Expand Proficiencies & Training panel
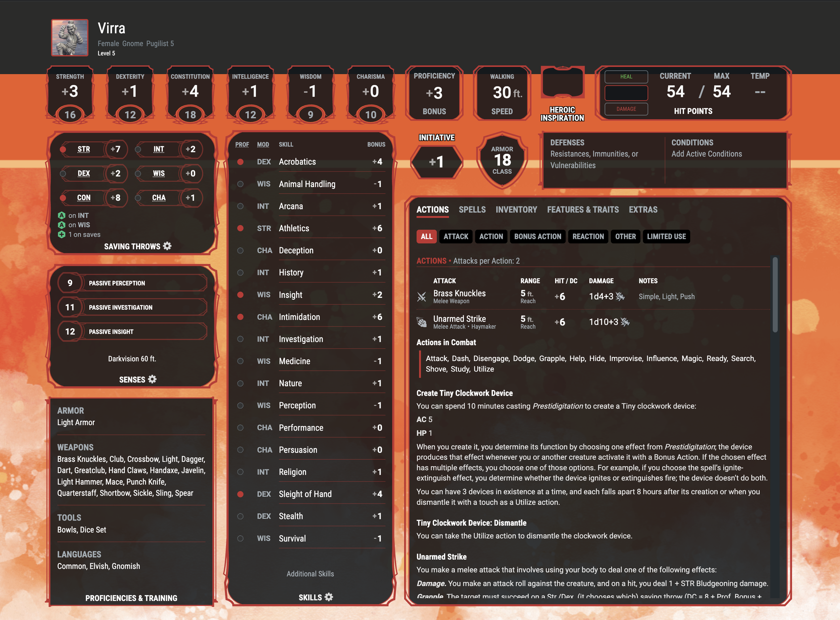Image resolution: width=840 pixels, height=620 pixels. point(131,598)
